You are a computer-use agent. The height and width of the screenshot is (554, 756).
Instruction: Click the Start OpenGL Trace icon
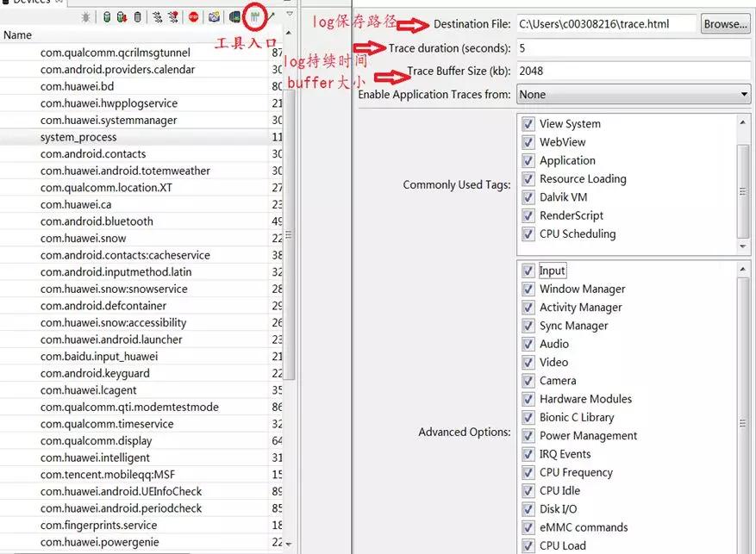point(272,17)
